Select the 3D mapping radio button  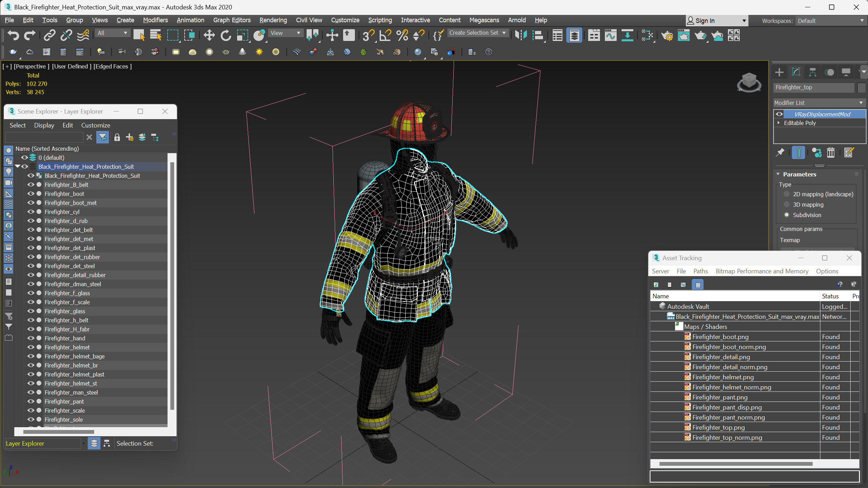[x=786, y=205]
